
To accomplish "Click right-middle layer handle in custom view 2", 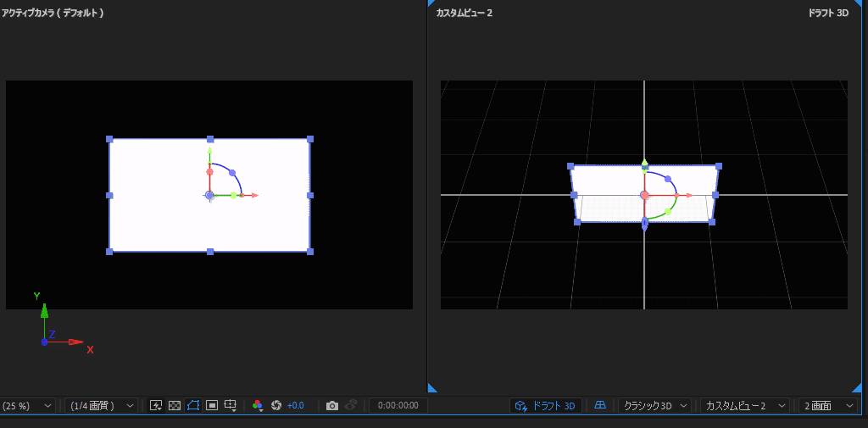I will pyautogui.click(x=715, y=195).
